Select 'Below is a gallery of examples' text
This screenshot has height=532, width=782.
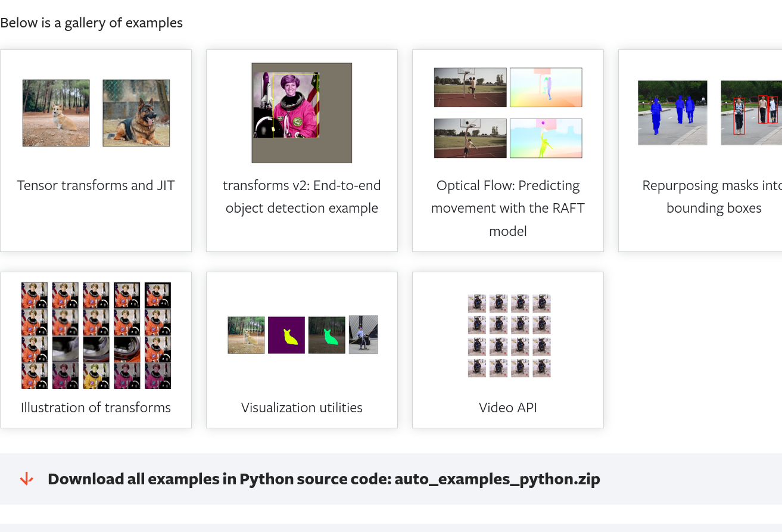click(x=92, y=23)
